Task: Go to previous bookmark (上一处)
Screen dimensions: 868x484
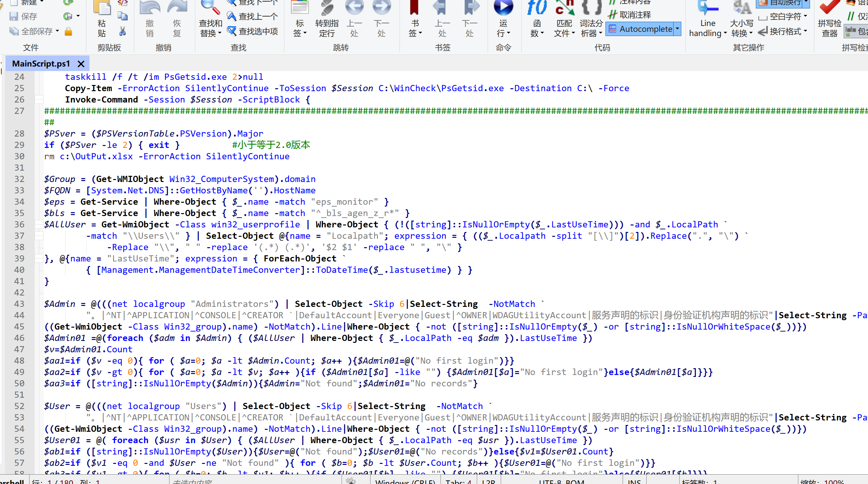Action: (442, 18)
